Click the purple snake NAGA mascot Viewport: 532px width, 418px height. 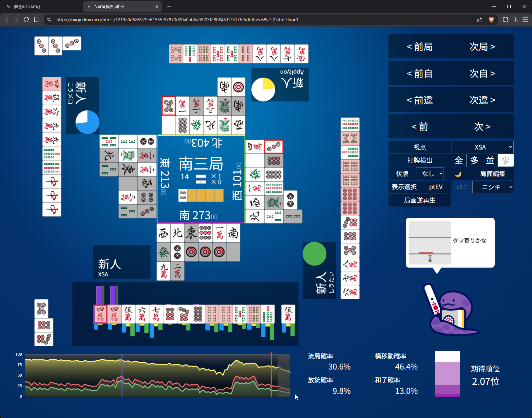click(x=452, y=311)
